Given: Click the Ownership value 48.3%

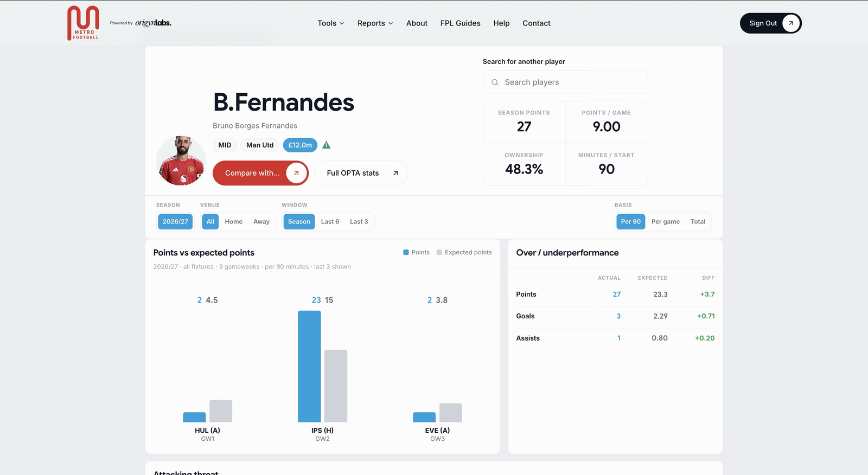Looking at the screenshot, I should 524,169.
